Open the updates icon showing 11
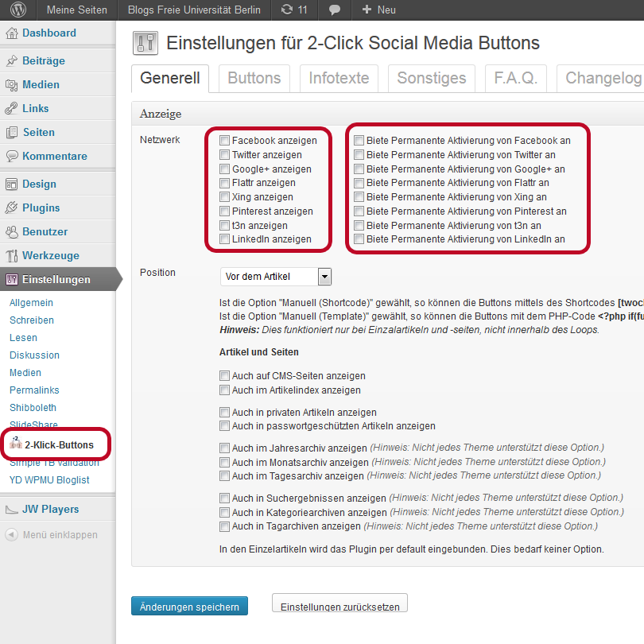 [x=293, y=10]
